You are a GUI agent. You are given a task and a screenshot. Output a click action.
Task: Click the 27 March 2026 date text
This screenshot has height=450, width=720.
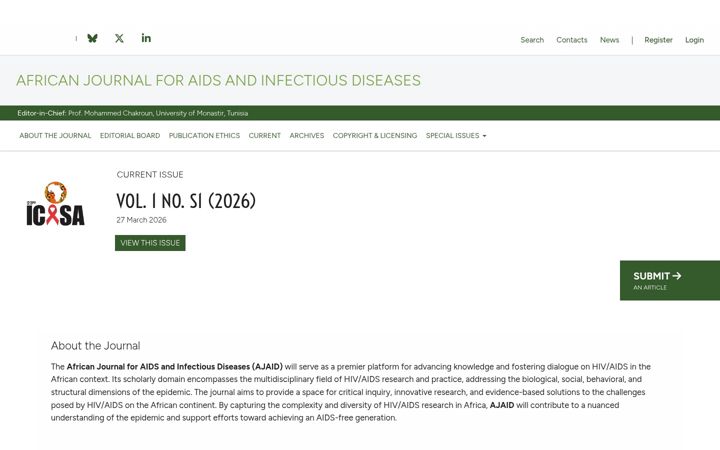[x=141, y=220]
